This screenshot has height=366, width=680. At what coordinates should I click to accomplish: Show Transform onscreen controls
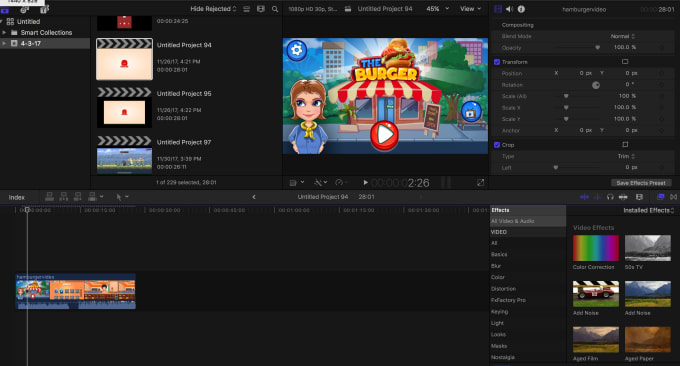(625, 62)
